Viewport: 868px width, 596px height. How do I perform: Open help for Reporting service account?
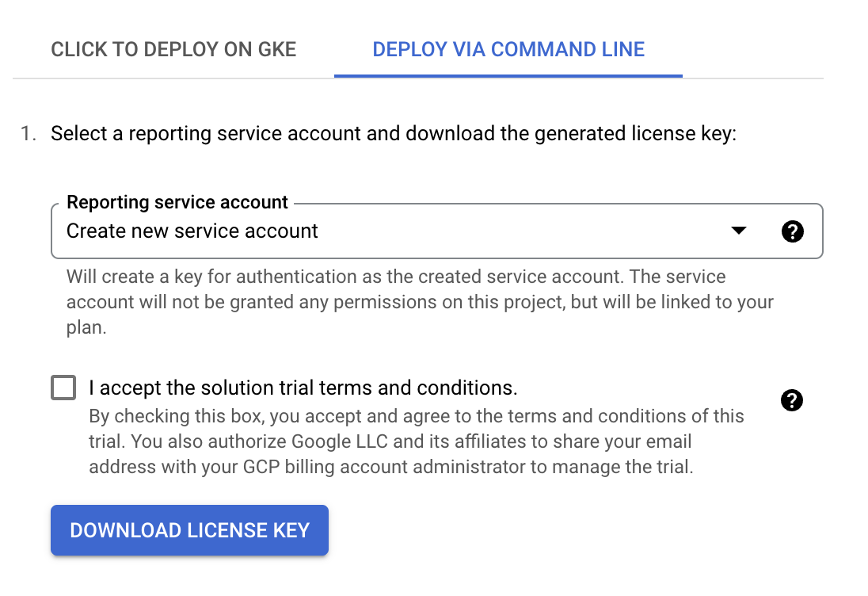coord(792,231)
